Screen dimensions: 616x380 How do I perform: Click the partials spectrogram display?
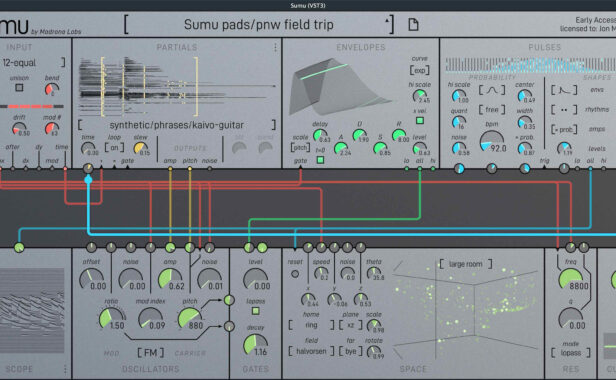tap(177, 86)
